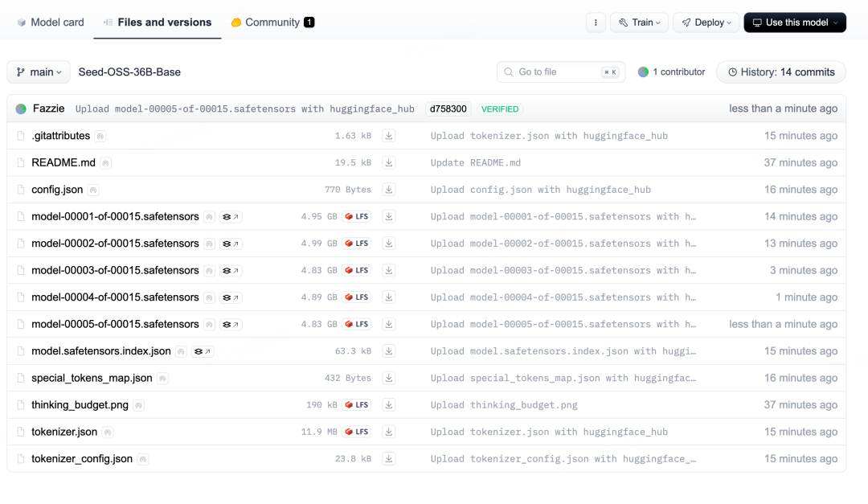Download tokenizer_config.json file
Image resolution: width=868 pixels, height=504 pixels.
point(389,459)
